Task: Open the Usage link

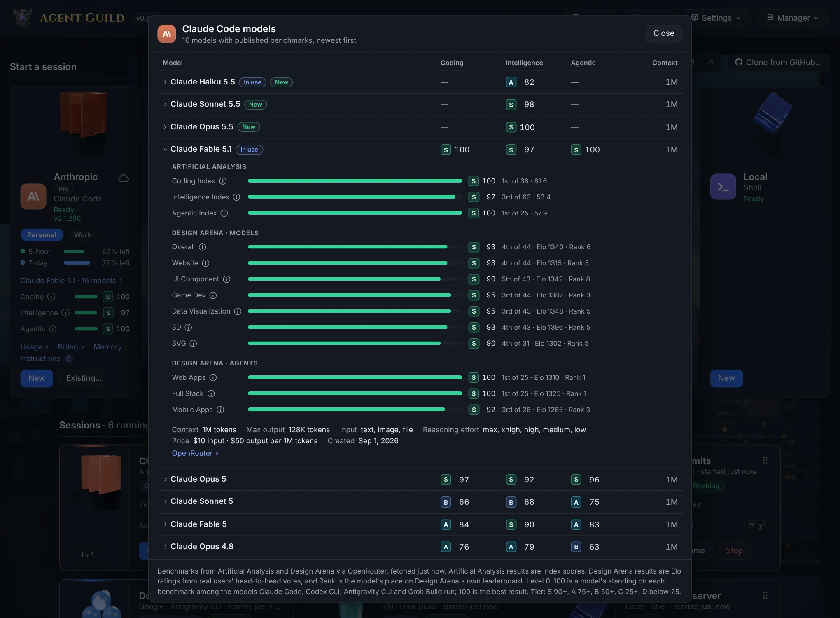Action: coord(35,347)
